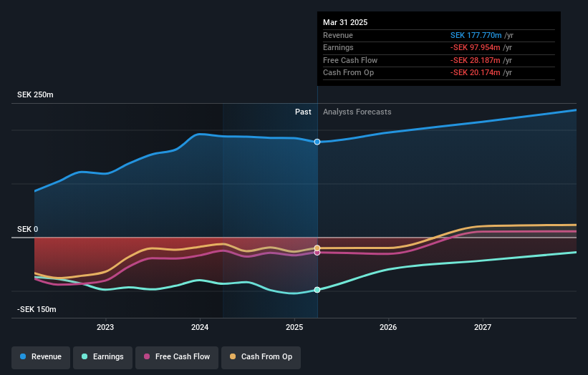Click the pink Free Cash Flow legend dot
The width and height of the screenshot is (588, 375).
147,356
